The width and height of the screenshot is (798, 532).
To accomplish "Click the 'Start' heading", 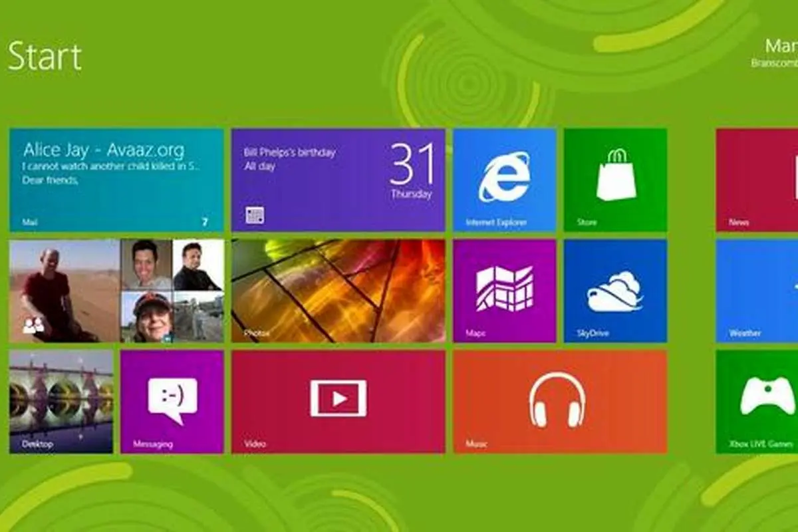I will pos(45,57).
